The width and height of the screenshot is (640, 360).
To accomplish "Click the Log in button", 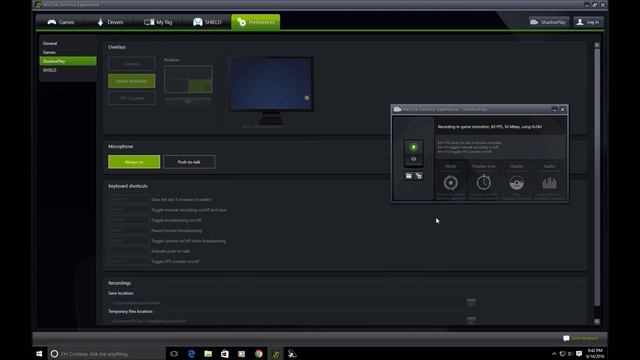I will point(588,22).
